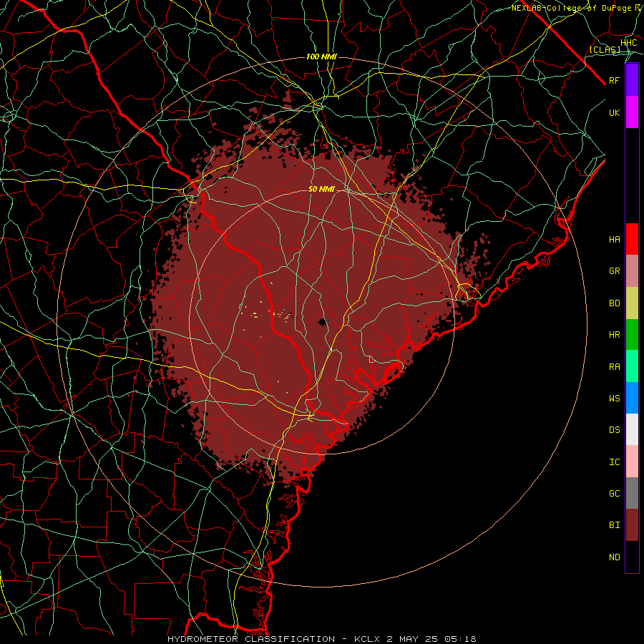This screenshot has width=644, height=644.
Task: Click the light pink IC legend swatch
Action: pos(632,462)
